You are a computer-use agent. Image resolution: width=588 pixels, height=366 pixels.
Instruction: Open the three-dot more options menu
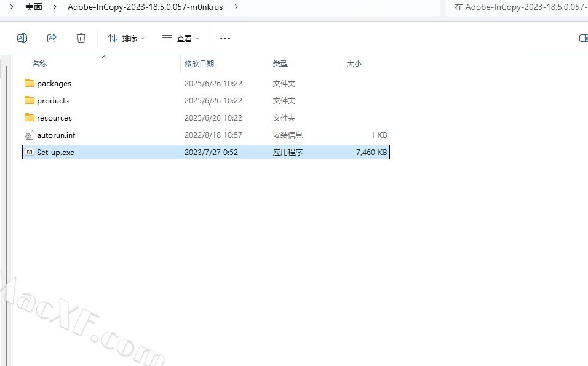(225, 39)
